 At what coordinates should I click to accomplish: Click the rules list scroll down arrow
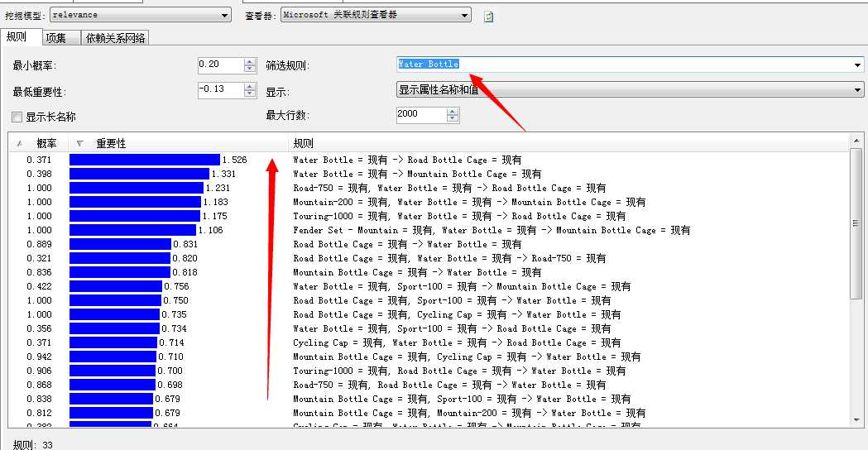point(856,420)
